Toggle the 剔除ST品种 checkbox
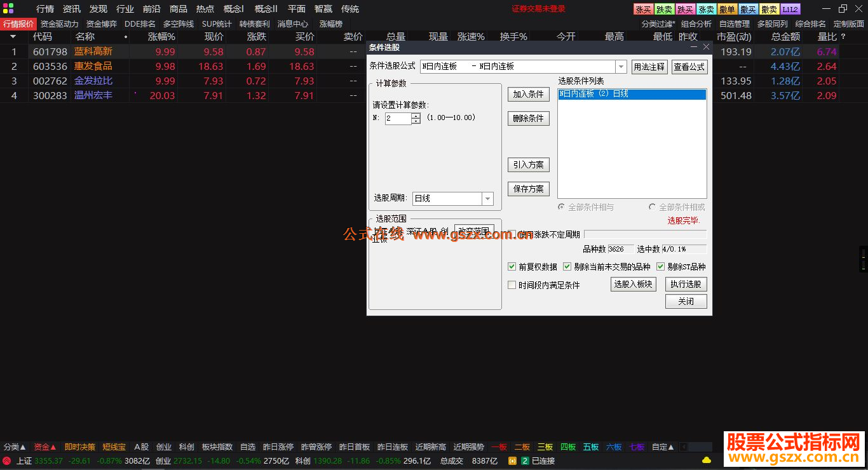 tap(661, 267)
